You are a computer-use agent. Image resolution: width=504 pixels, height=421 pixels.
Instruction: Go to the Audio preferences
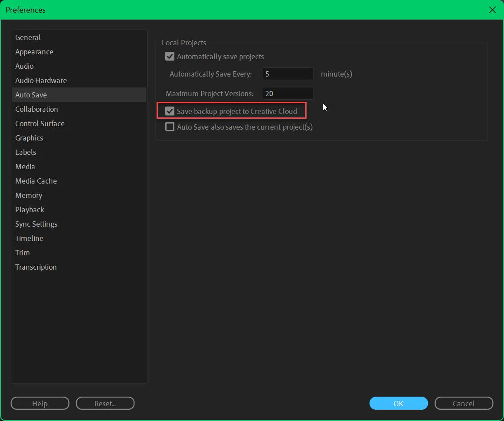pyautogui.click(x=79, y=66)
